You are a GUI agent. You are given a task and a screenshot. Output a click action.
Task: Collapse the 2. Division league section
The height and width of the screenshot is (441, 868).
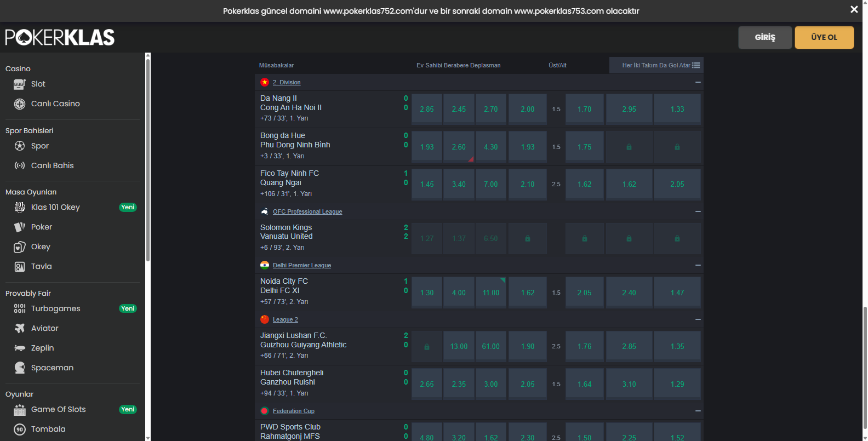pos(698,82)
